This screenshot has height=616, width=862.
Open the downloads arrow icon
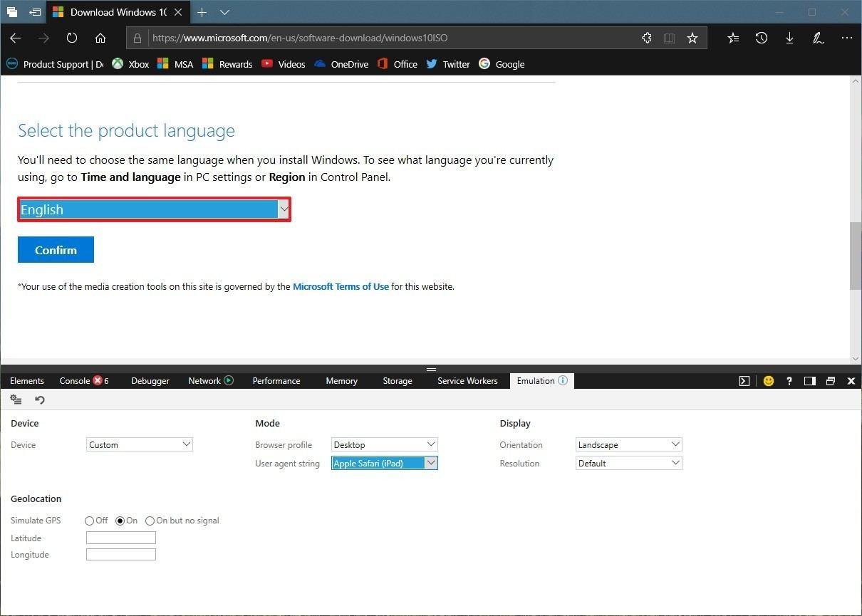point(789,38)
